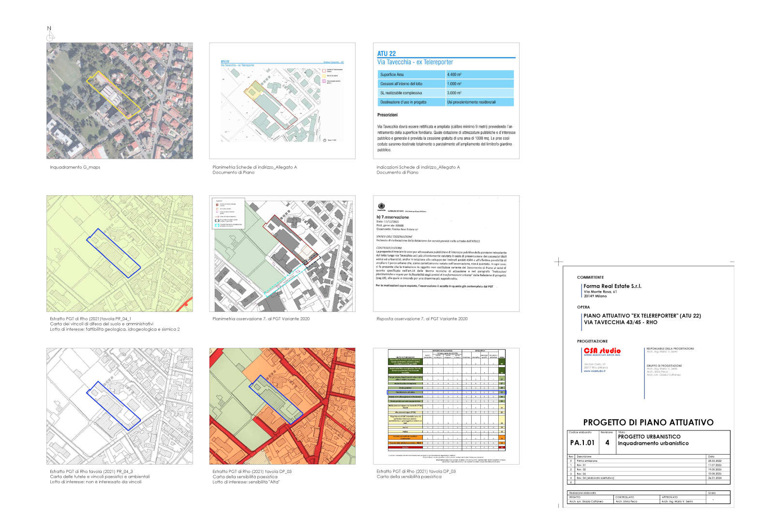Click the 'COMMITTENTE' label
Viewport: 774px width, 532px height.
pos(590,278)
